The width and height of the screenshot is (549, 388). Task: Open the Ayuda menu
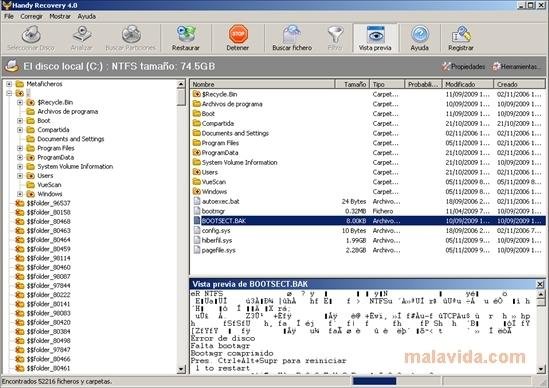tap(86, 16)
